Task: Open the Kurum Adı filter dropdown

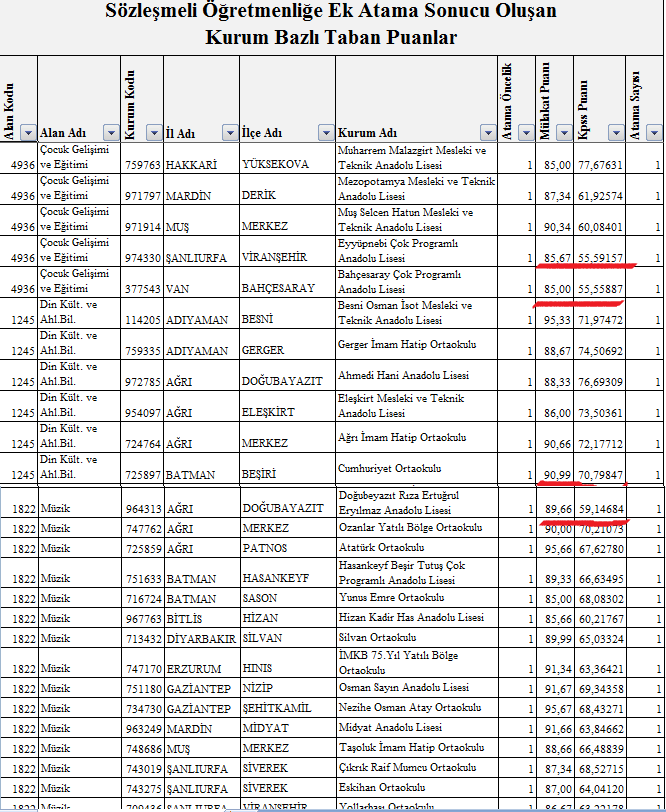Action: 487,133
